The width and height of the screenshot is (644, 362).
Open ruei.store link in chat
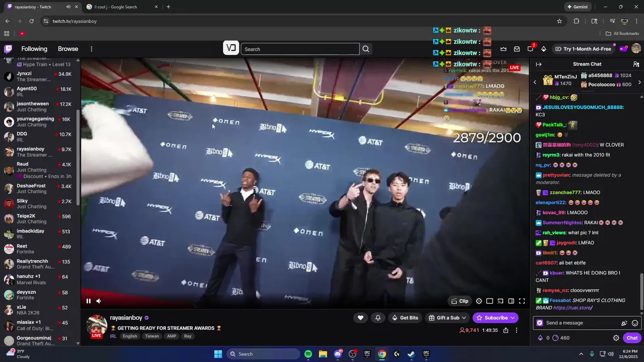click(x=572, y=308)
